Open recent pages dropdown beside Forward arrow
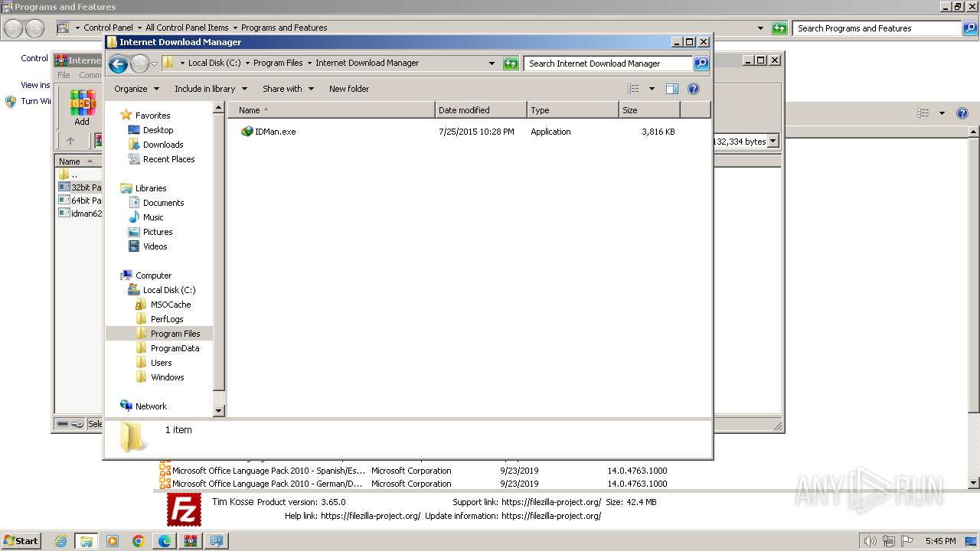 coord(154,64)
